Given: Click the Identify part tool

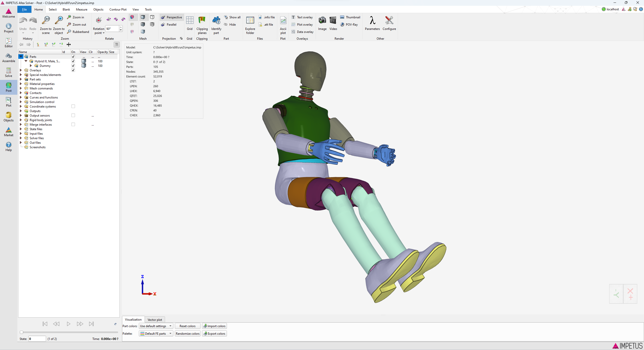Looking at the screenshot, I should point(216,25).
